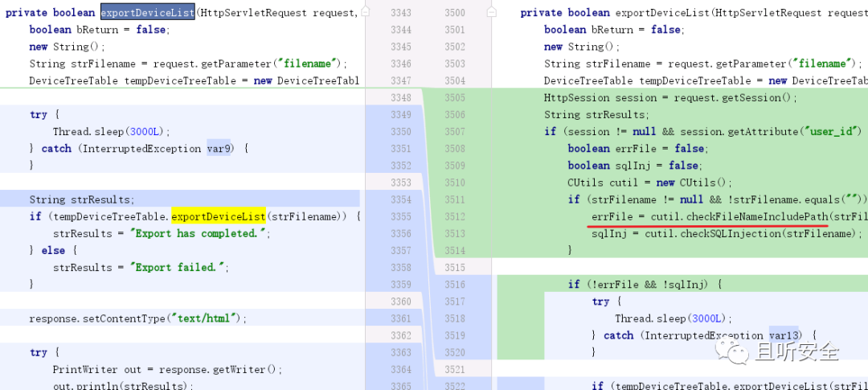This screenshot has width=868, height=390.
Task: Click left pane line number 3346
Action: [x=401, y=64]
